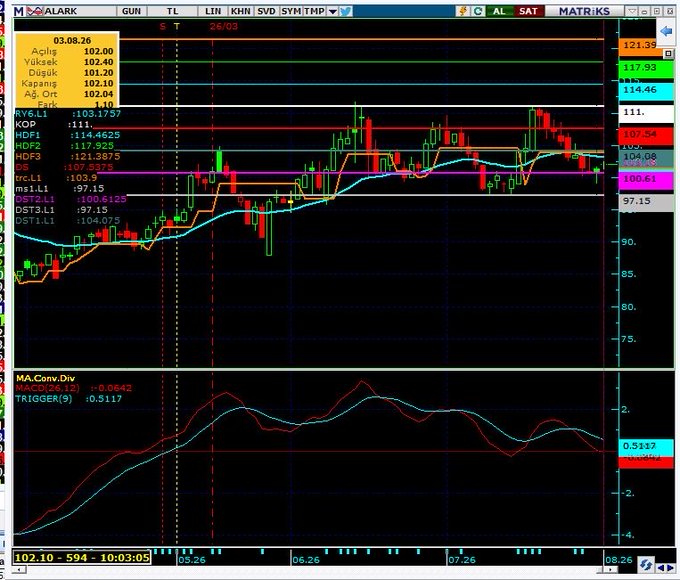Click the Matriks M logo icon
Image resolution: width=680 pixels, height=580 pixels.
(x=19, y=11)
